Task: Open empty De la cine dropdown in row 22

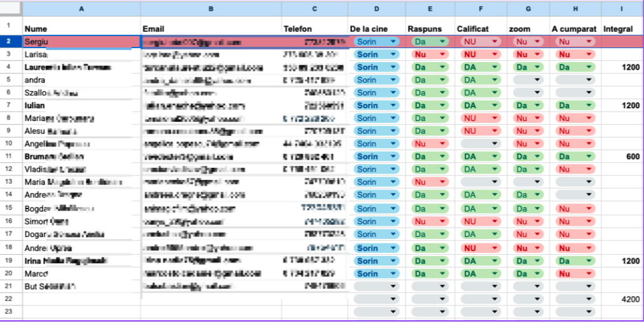Action: 394,299
